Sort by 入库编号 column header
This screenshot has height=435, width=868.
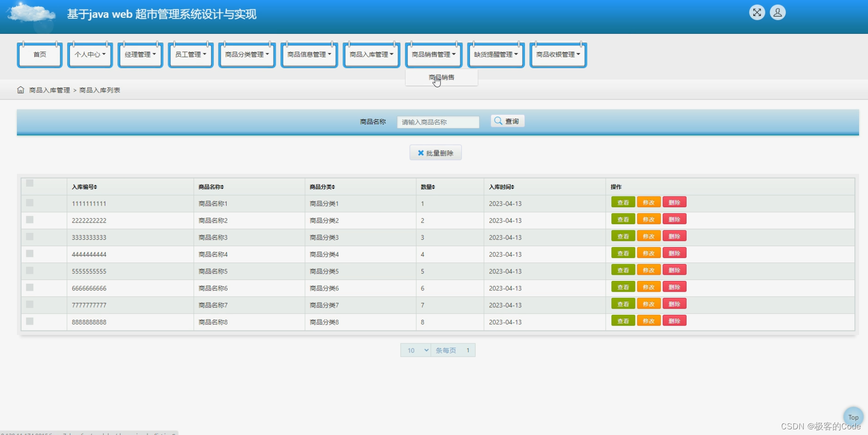[x=85, y=187]
